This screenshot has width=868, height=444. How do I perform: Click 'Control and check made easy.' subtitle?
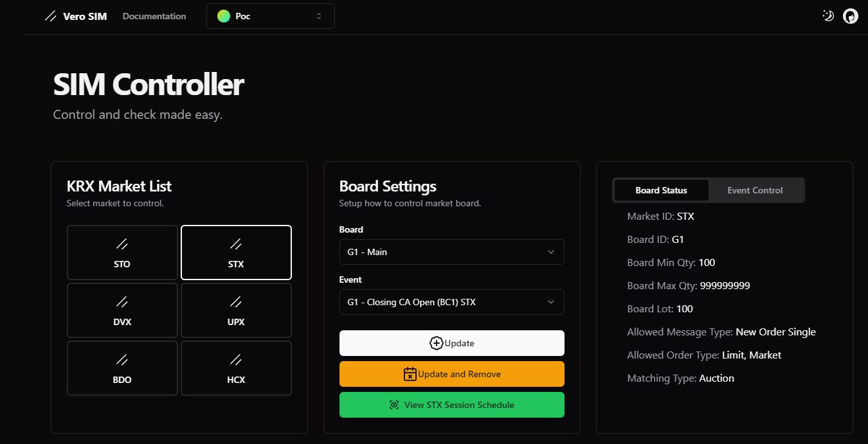tap(138, 115)
